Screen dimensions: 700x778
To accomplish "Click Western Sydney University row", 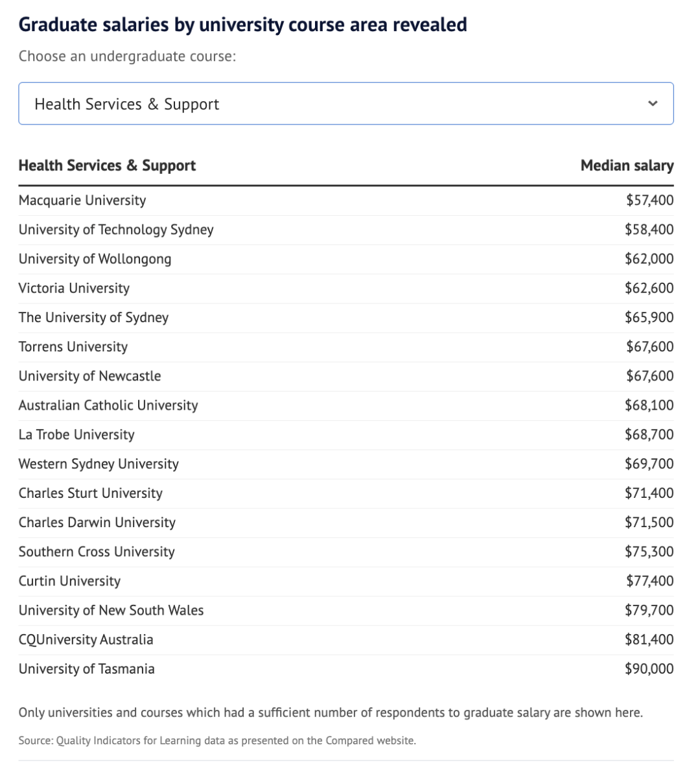I will click(x=99, y=464).
